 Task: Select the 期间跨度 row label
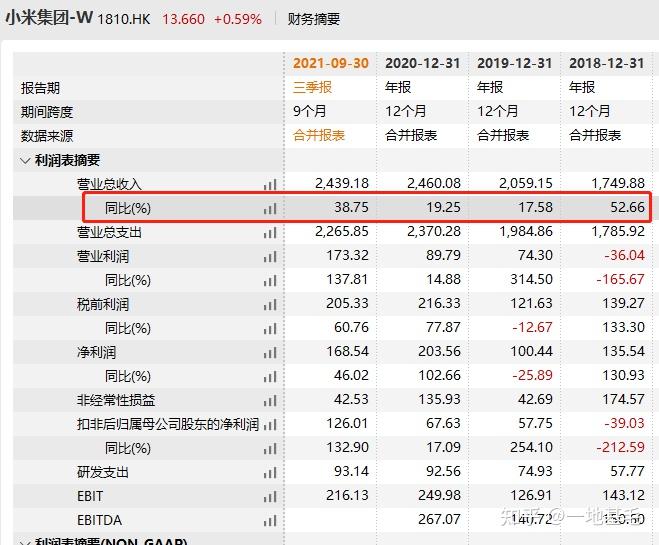pyautogui.click(x=47, y=112)
